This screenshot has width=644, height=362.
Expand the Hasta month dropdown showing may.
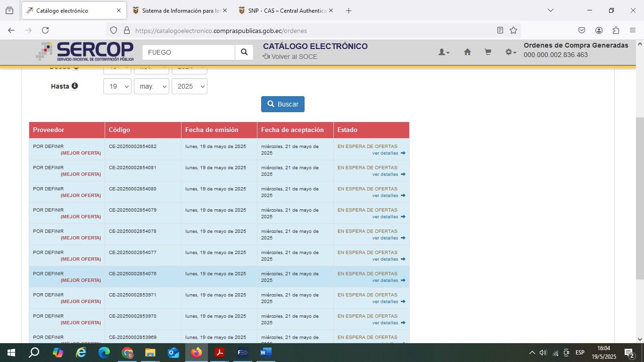151,87
